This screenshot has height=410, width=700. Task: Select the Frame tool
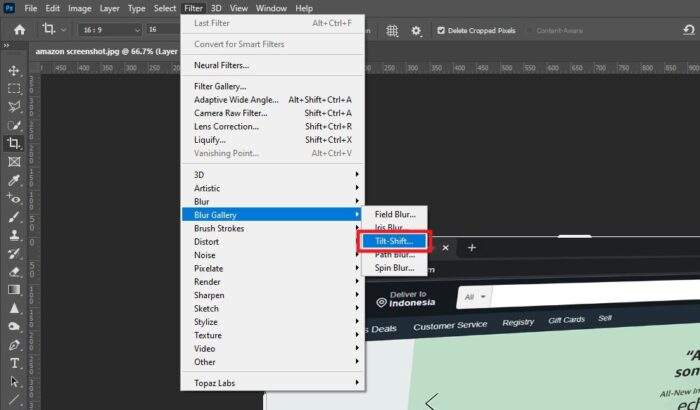[14, 162]
